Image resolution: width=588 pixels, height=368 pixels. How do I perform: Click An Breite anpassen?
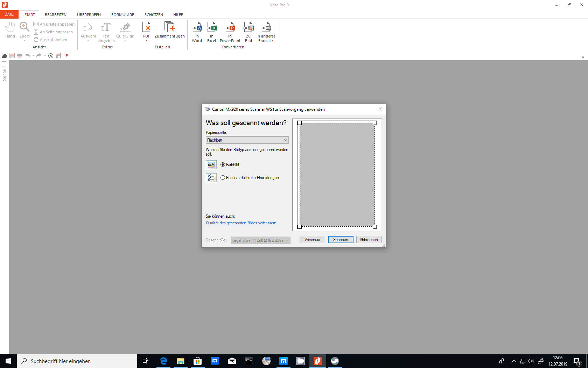54,24
